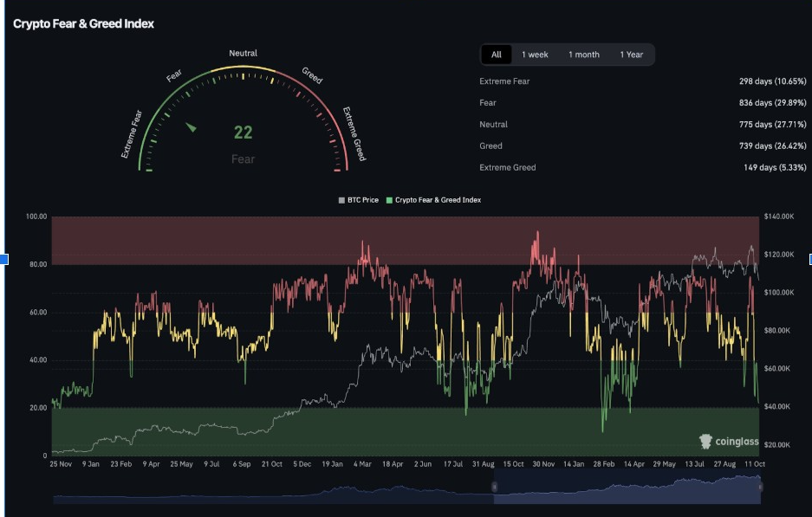The image size is (812, 517).
Task: Click the 11 Oct date axis label
Action: pyautogui.click(x=755, y=464)
